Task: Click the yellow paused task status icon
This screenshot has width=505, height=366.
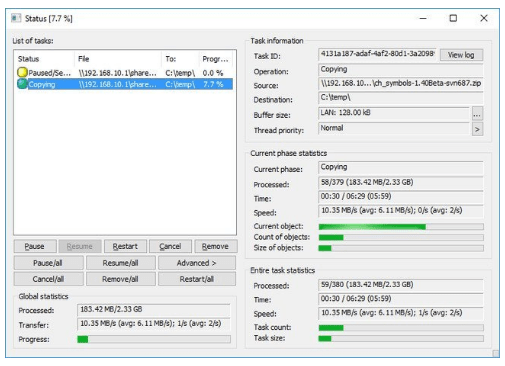Action: (x=22, y=72)
